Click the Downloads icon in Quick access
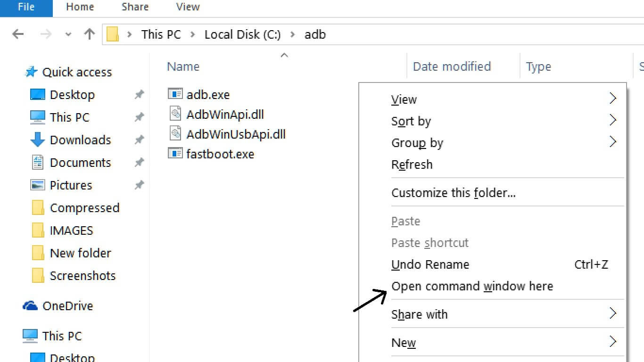The image size is (644, 362). [37, 140]
